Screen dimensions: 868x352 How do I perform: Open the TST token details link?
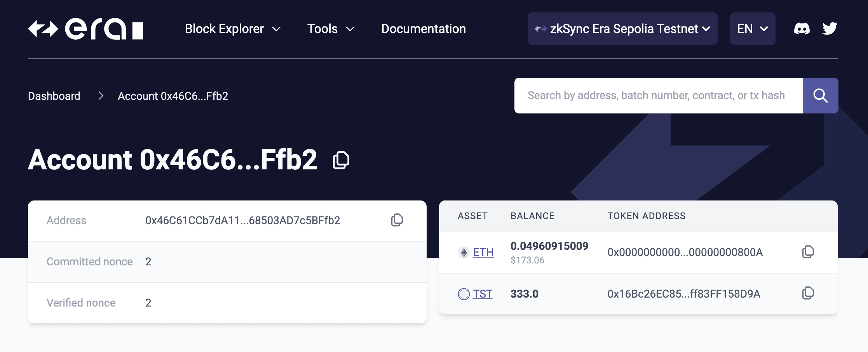coord(483,294)
